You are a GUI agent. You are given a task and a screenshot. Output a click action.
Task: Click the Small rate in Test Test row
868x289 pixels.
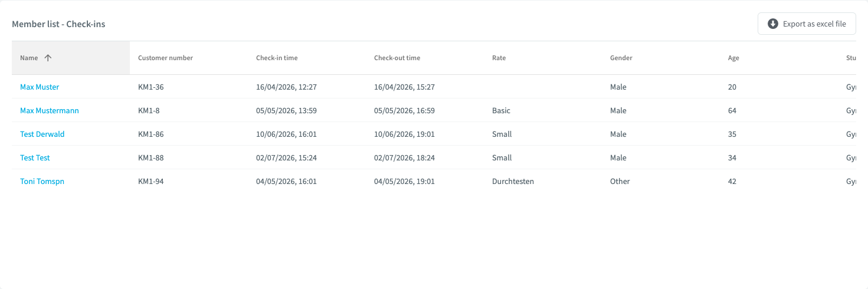pyautogui.click(x=502, y=157)
